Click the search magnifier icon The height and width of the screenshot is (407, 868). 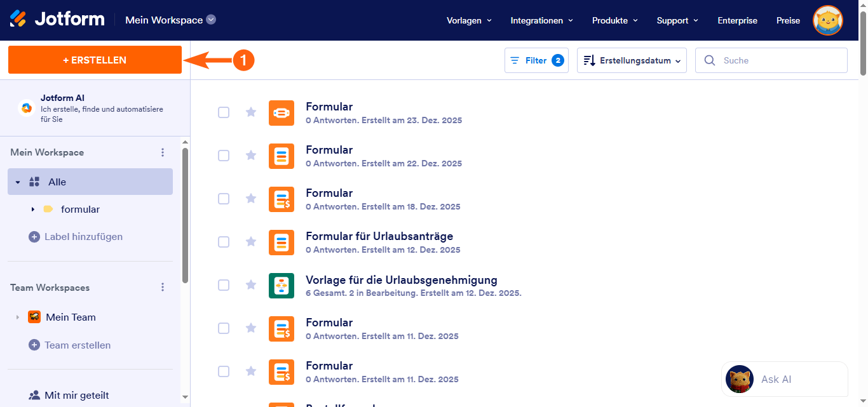[x=710, y=60]
